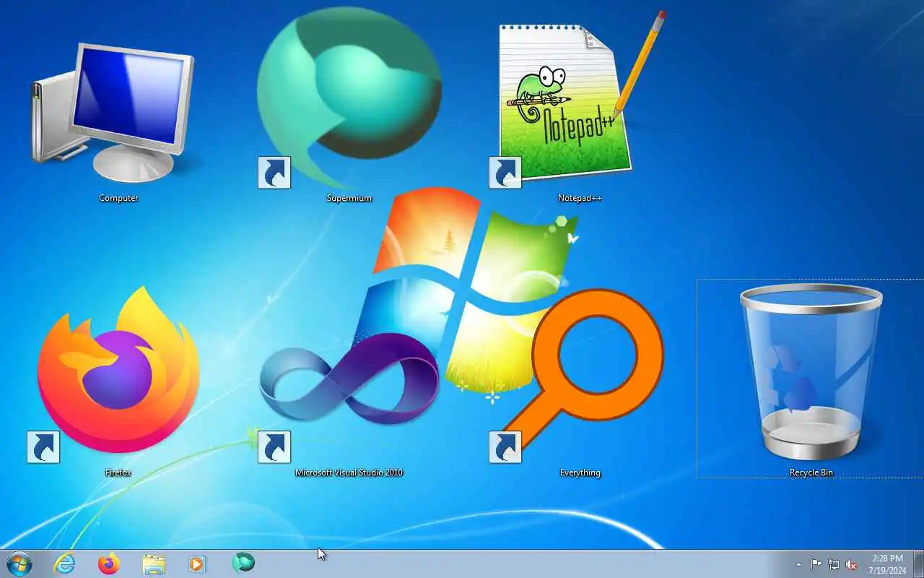The width and height of the screenshot is (924, 578).
Task: Open Action Center flag tray icon
Action: pos(816,564)
